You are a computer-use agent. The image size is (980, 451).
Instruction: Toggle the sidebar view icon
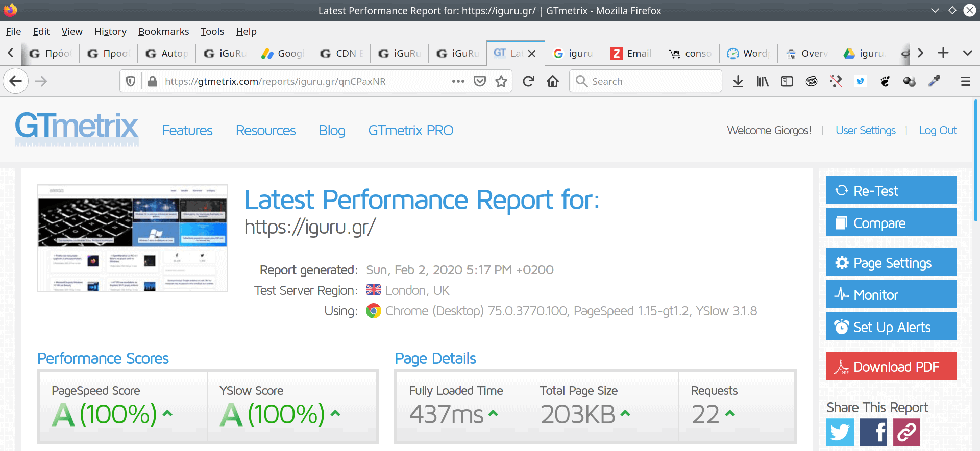[787, 81]
